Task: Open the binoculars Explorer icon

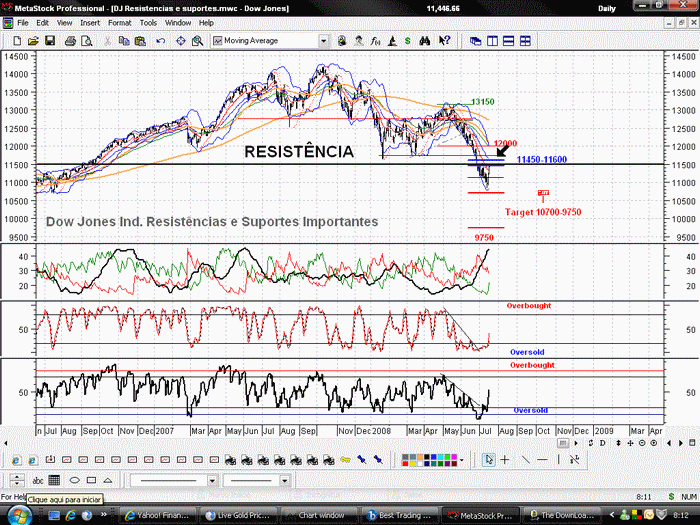Action: pyautogui.click(x=425, y=41)
